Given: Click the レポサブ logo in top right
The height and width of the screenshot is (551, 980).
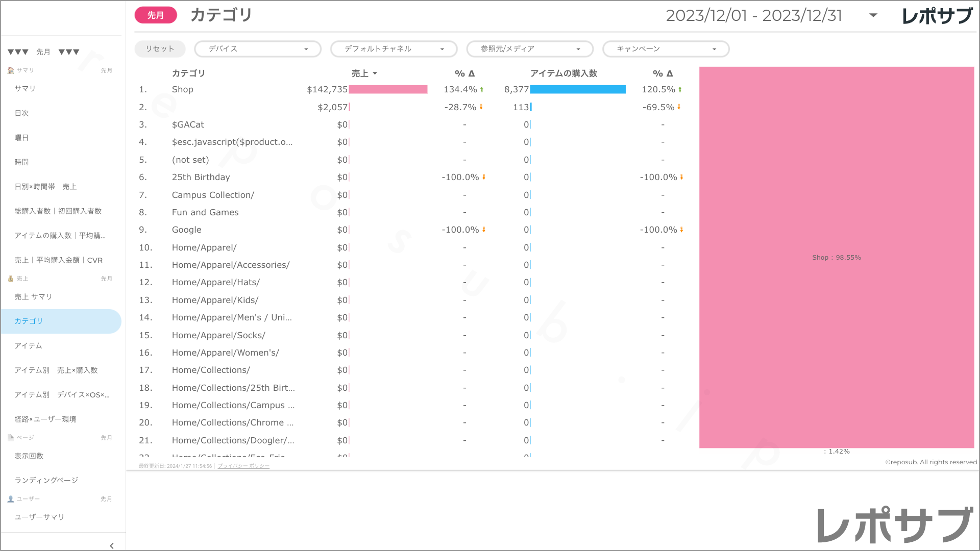Looking at the screenshot, I should pos(937,16).
